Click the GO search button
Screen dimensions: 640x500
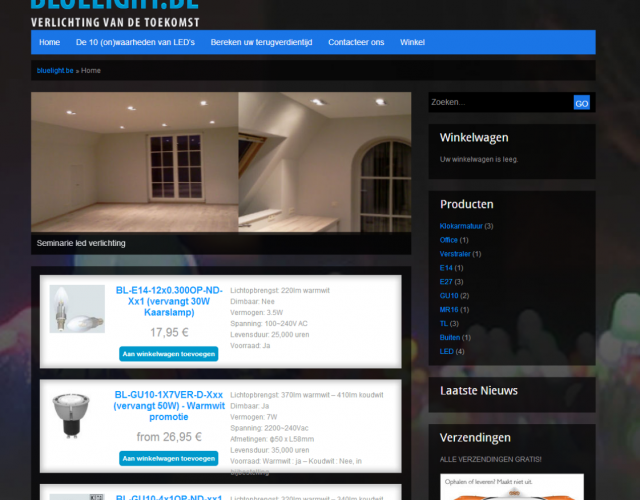tap(582, 103)
